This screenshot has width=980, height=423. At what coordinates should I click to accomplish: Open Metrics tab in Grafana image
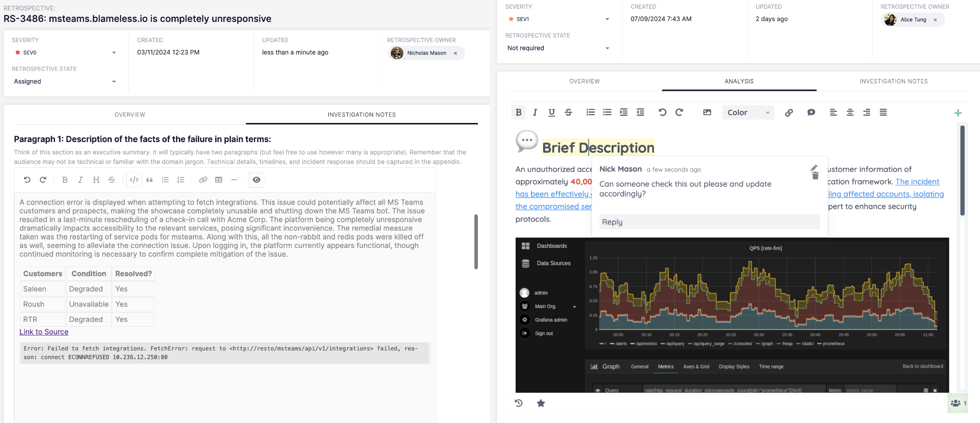point(666,367)
